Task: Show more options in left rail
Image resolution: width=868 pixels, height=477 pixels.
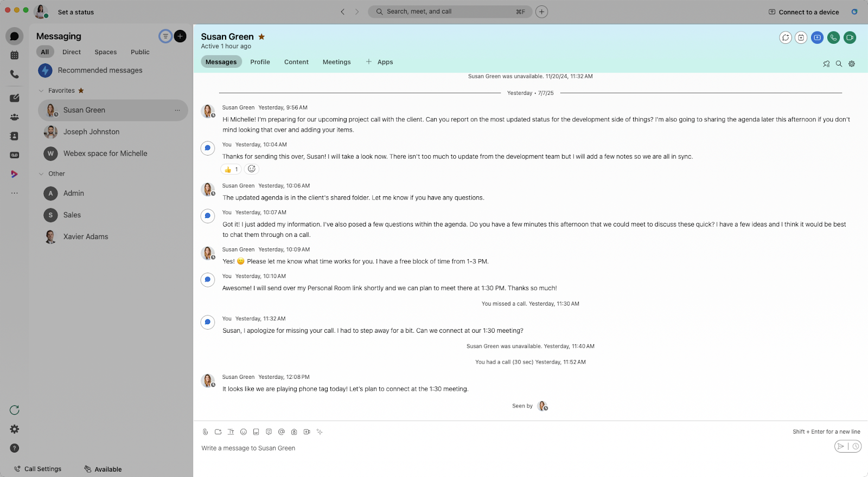Action: coord(15,193)
